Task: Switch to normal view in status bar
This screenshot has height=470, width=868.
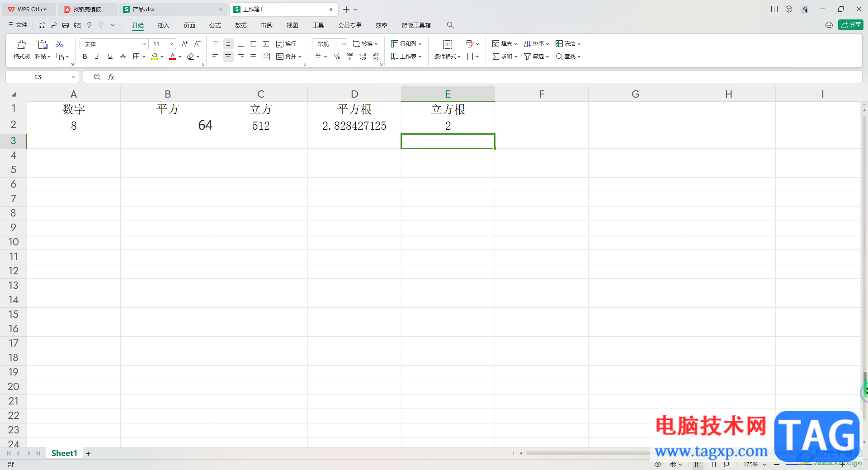Action: pos(698,465)
